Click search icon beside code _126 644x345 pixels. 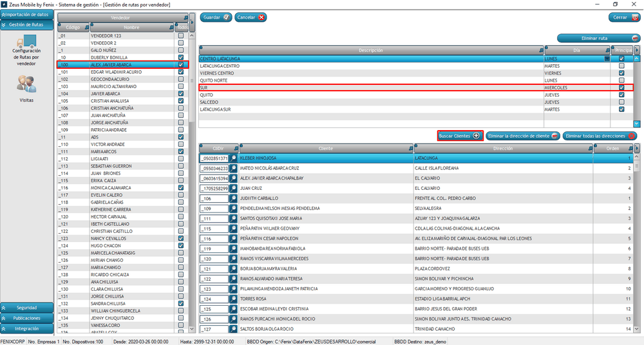coord(233,319)
